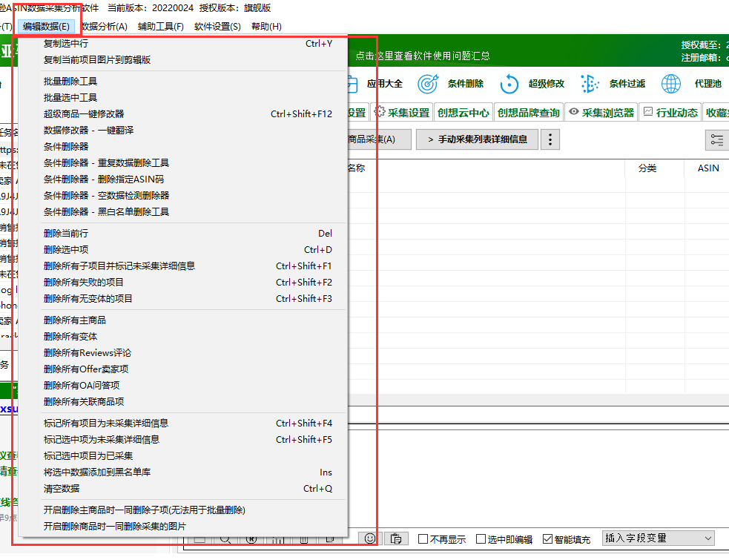Click the ASIN column header
The height and width of the screenshot is (560, 729).
pos(708,168)
